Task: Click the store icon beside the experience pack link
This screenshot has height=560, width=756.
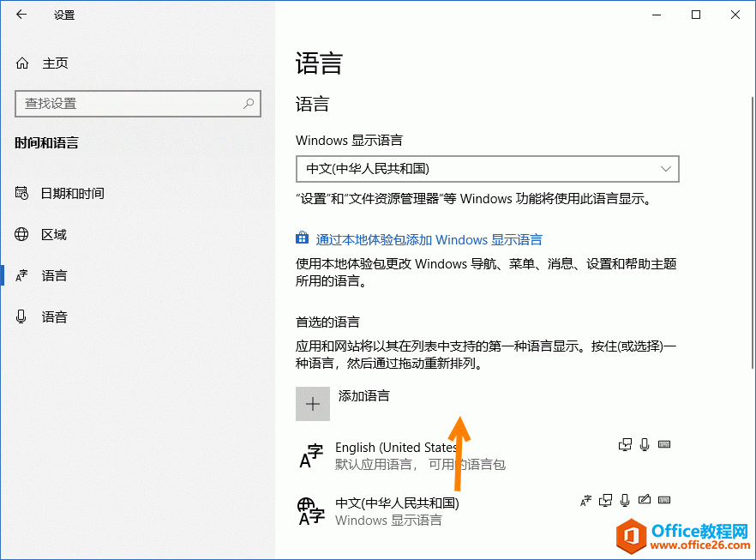Action: [302, 239]
